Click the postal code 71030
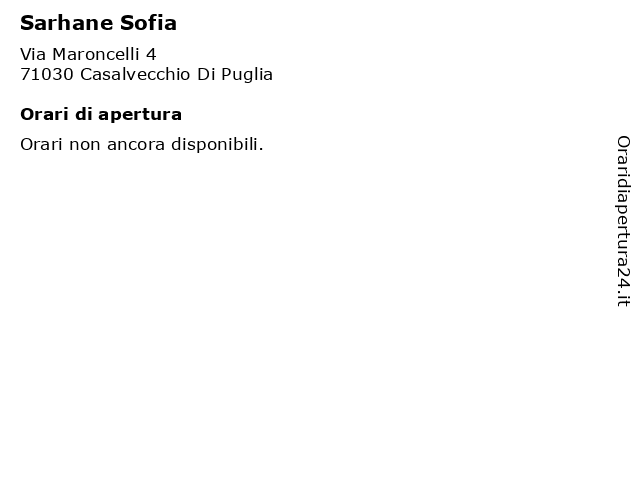The width and height of the screenshot is (640, 480). click(47, 75)
